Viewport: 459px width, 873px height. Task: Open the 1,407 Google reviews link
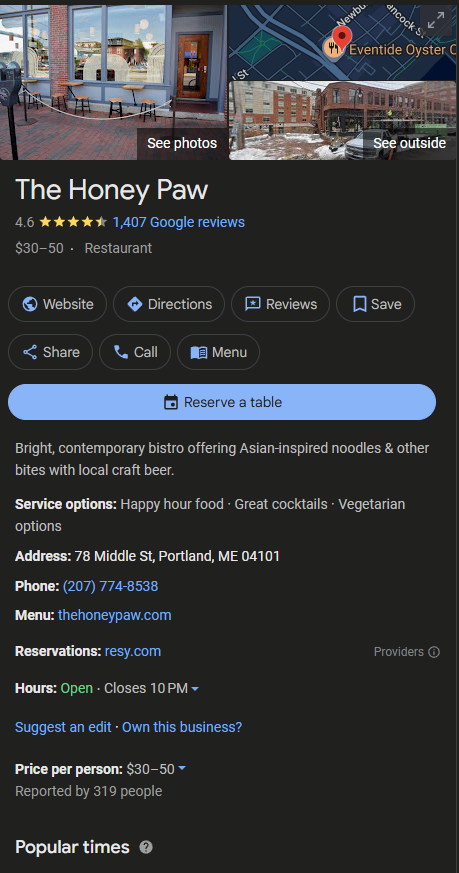178,222
